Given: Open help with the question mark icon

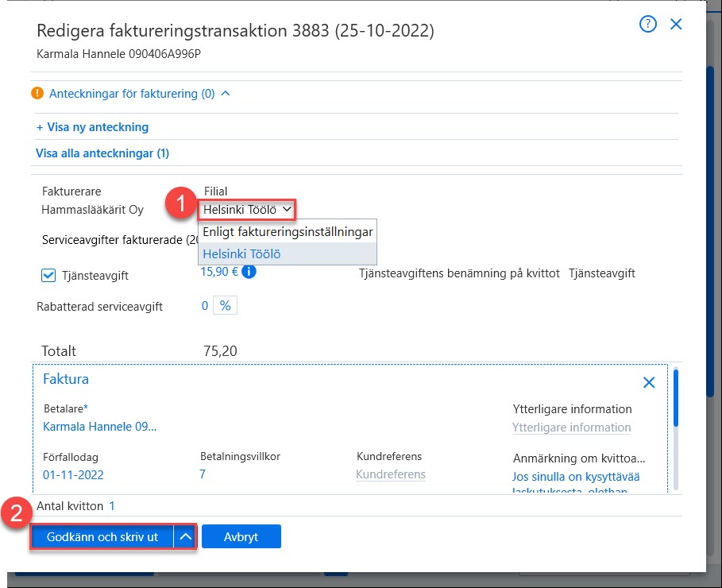Looking at the screenshot, I should (647, 24).
